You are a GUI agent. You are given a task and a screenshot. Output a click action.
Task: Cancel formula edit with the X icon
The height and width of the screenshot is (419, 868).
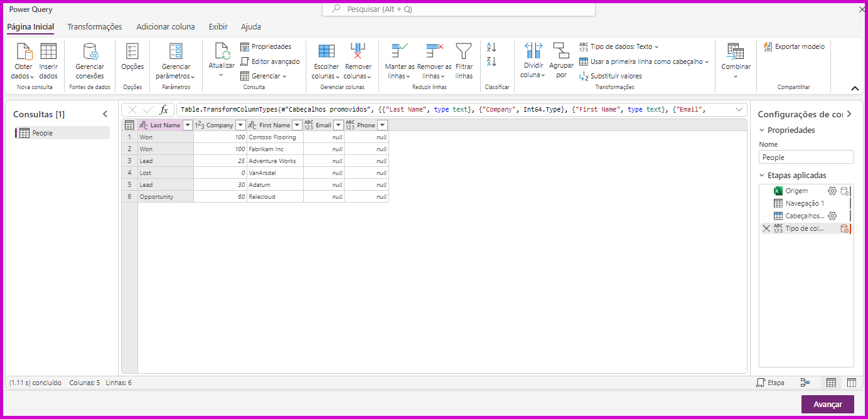[x=132, y=110]
